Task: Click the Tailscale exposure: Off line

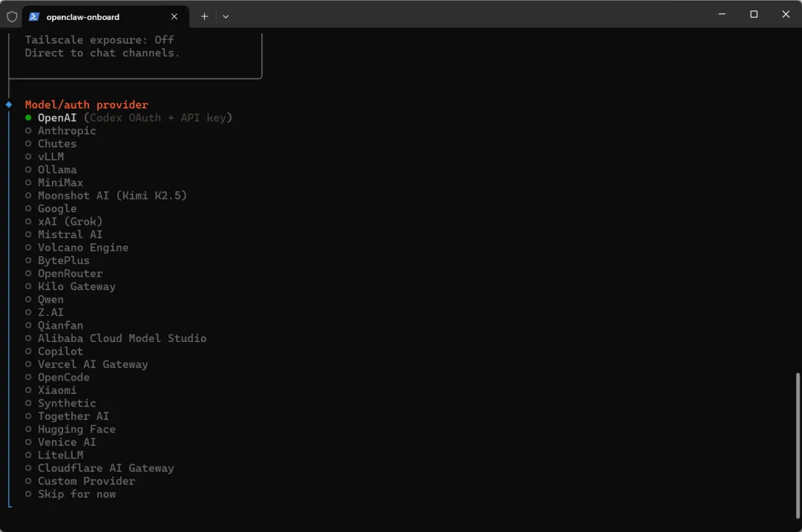Action: (x=100, y=40)
